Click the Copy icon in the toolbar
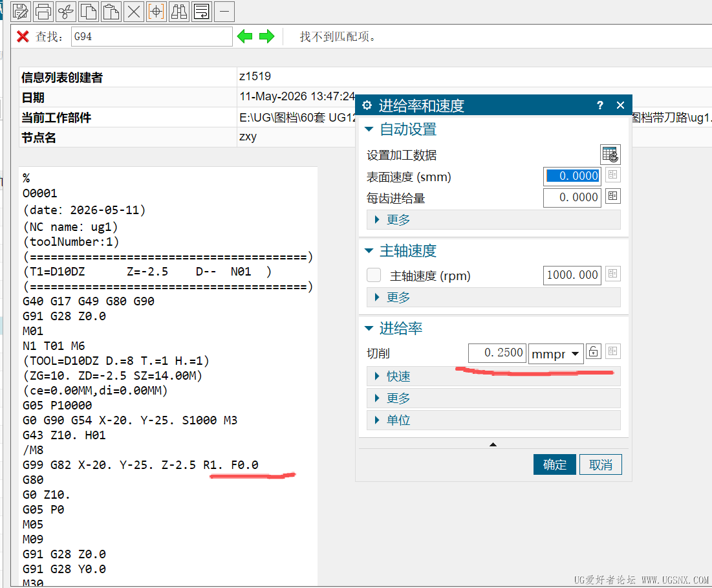Image resolution: width=712 pixels, height=588 pixels. coord(89,12)
